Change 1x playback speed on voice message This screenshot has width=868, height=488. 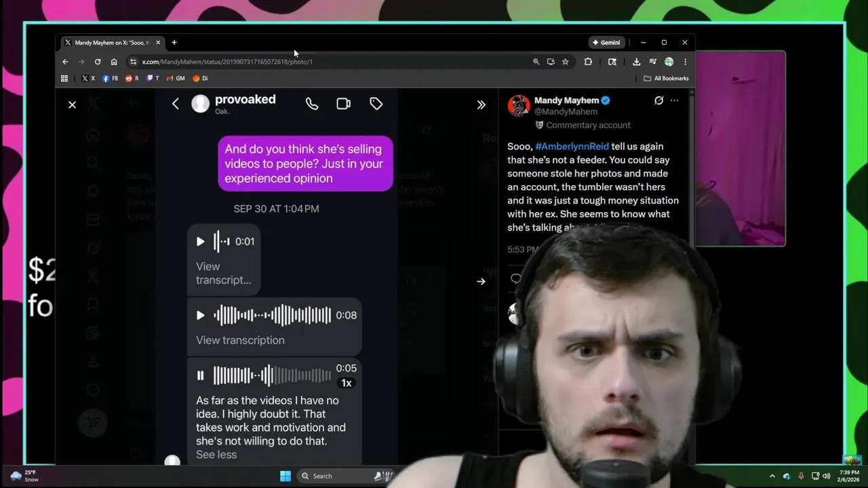(x=346, y=383)
